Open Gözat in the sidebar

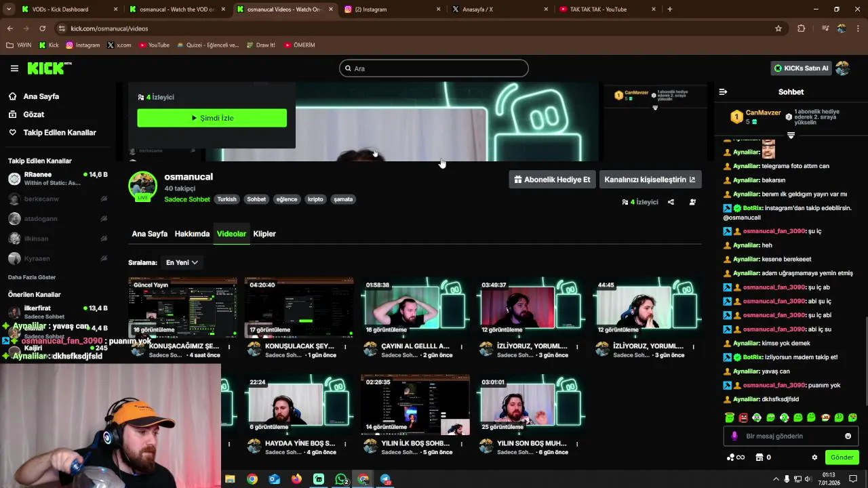click(x=33, y=115)
